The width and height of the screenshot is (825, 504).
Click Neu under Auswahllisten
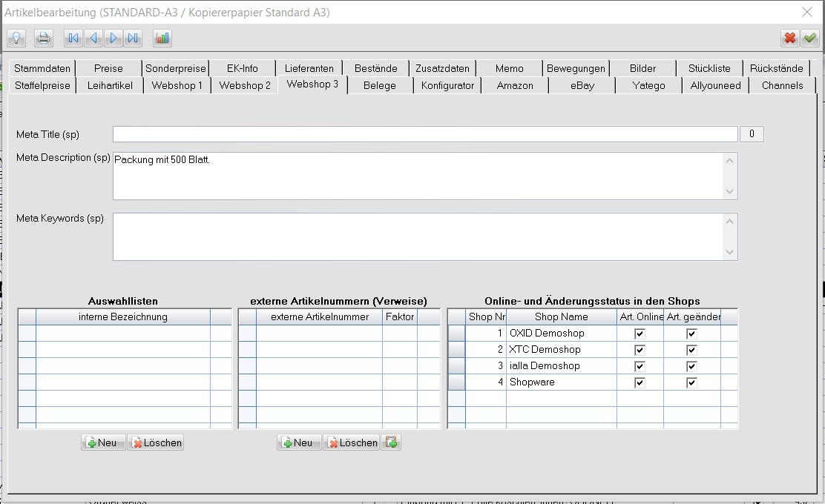[x=102, y=442]
